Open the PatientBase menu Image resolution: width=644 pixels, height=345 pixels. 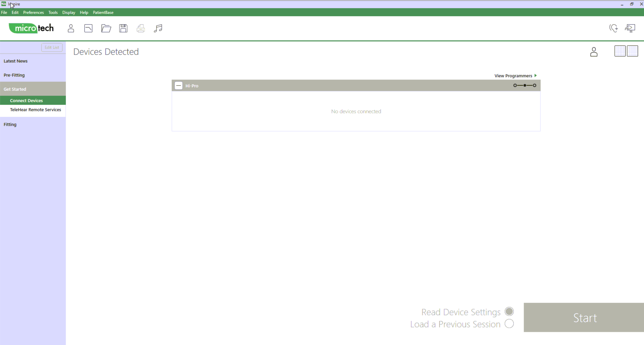tap(103, 12)
